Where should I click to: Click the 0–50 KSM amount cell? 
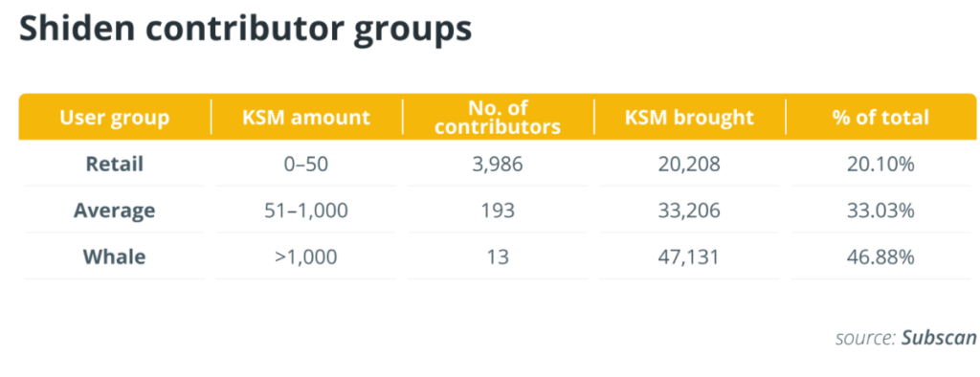[x=306, y=164]
